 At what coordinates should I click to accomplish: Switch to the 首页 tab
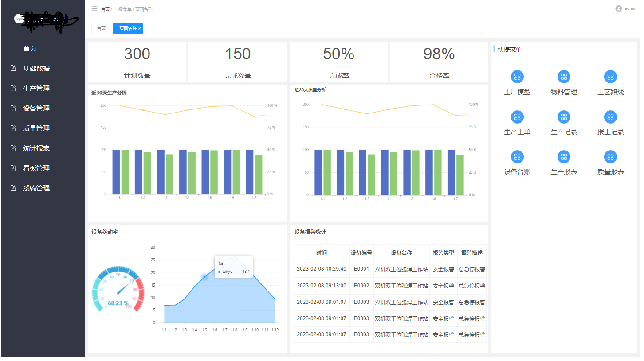point(101,28)
